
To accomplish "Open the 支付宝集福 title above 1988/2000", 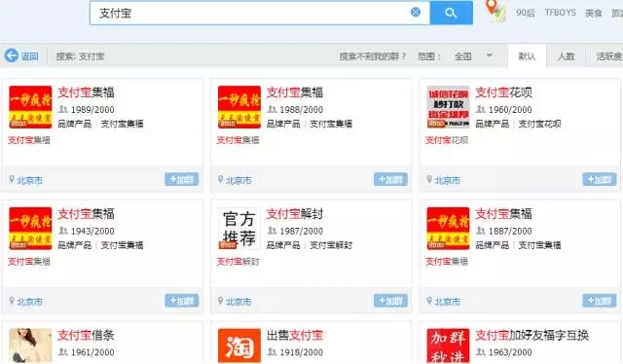I will pyautogui.click(x=294, y=92).
